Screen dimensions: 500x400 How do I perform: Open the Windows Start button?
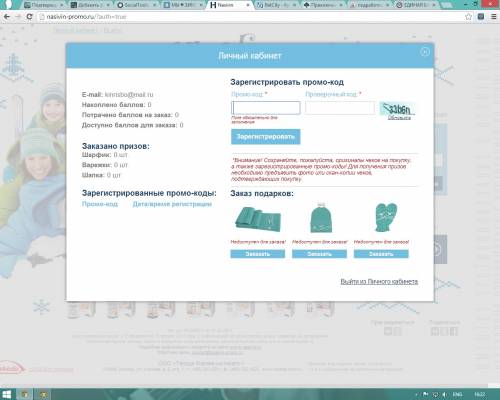(6, 394)
